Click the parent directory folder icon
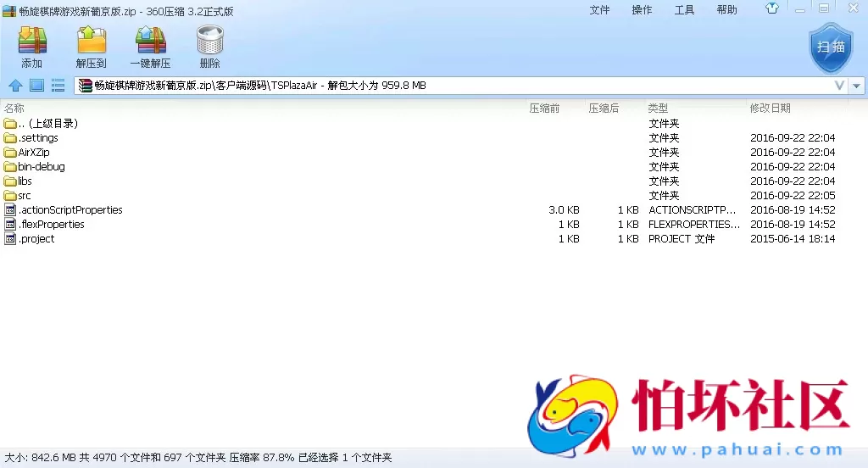 pos(10,124)
